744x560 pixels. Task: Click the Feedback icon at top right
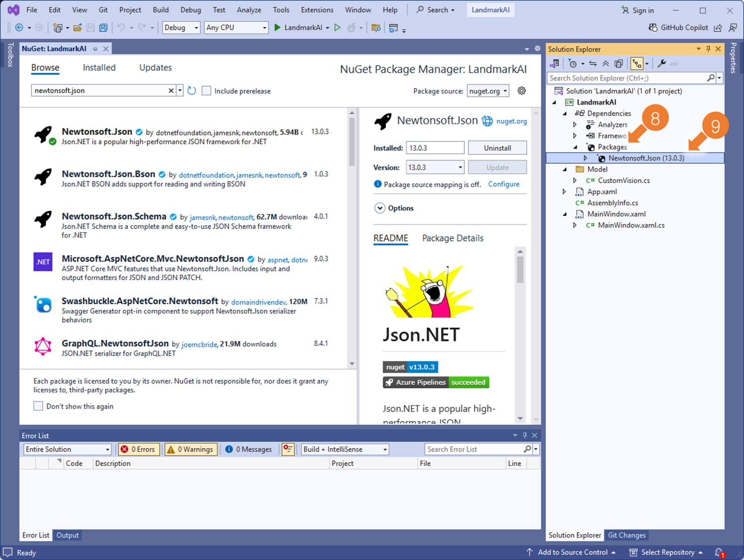733,28
